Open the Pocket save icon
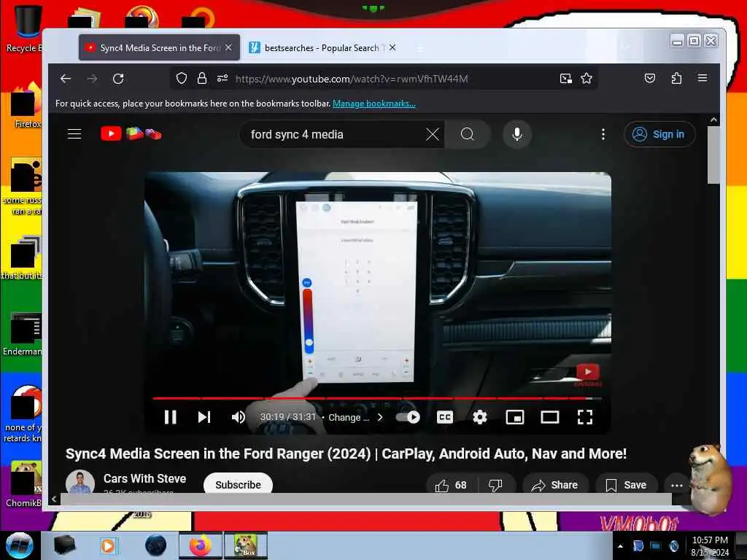This screenshot has width=747, height=560. click(650, 78)
